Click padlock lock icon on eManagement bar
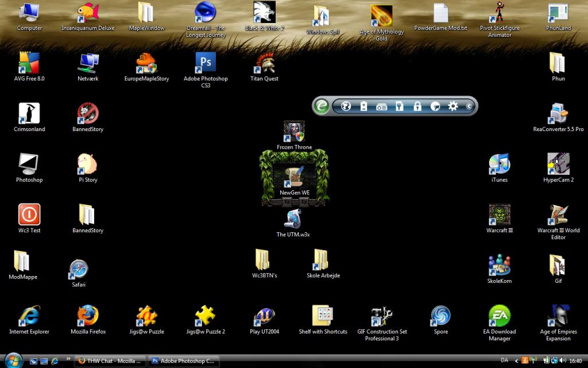 (x=417, y=106)
